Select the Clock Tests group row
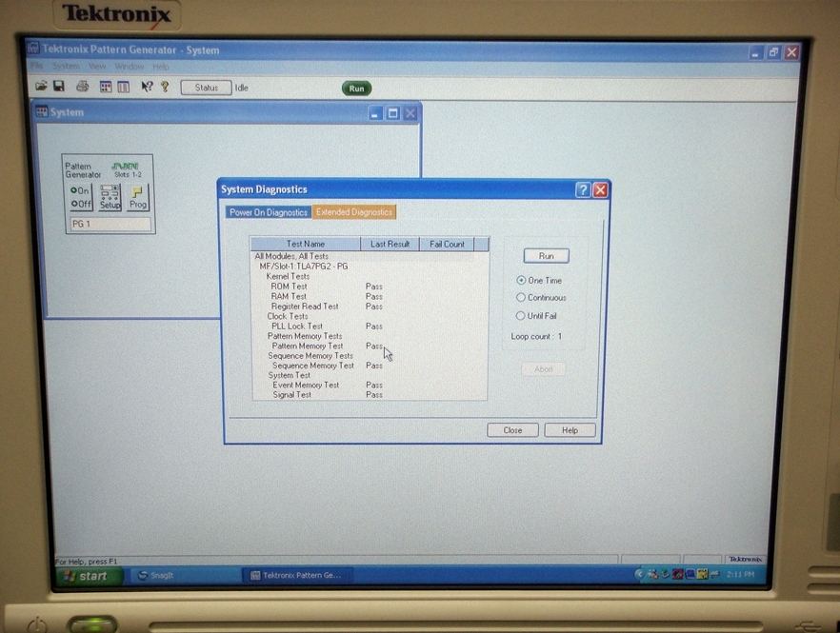 [x=370, y=316]
